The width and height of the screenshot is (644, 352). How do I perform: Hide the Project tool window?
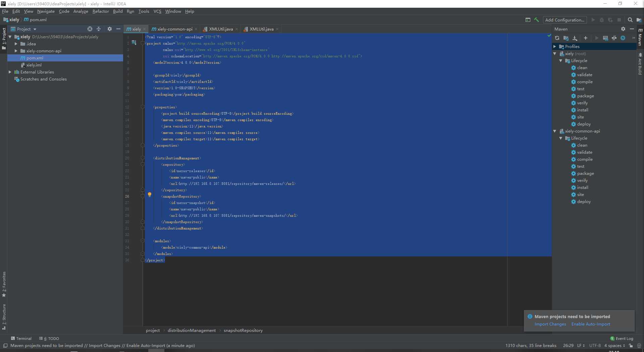(x=118, y=29)
